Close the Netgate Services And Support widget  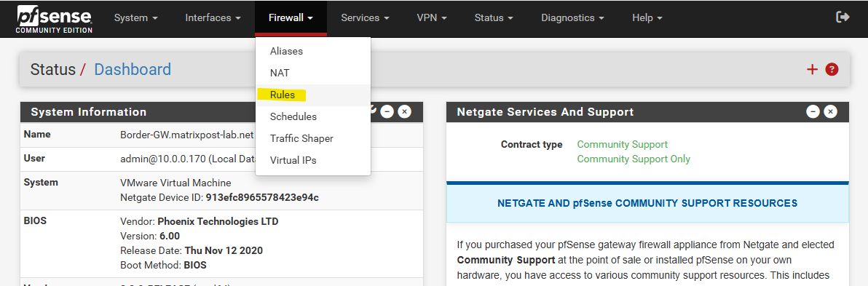coord(830,112)
